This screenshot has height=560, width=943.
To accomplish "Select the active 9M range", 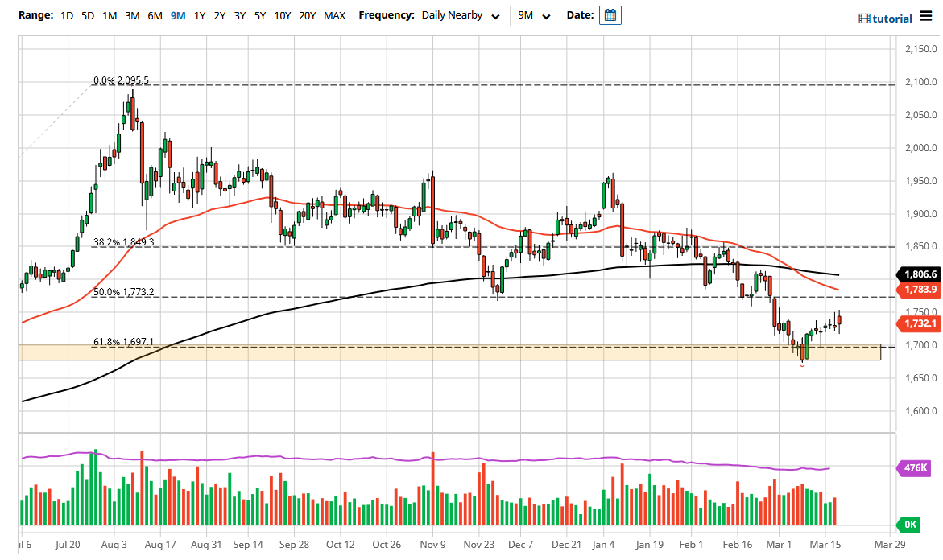I will coord(178,15).
